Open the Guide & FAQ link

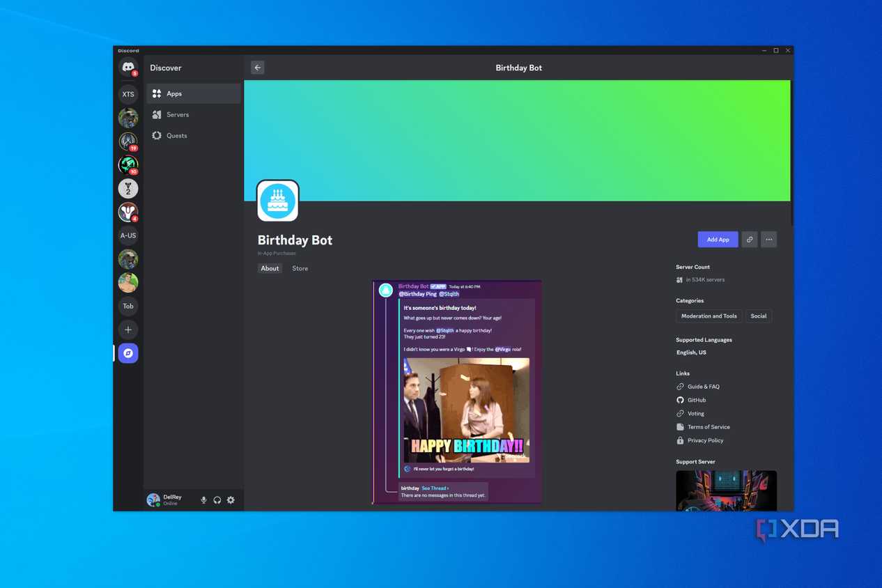point(698,387)
